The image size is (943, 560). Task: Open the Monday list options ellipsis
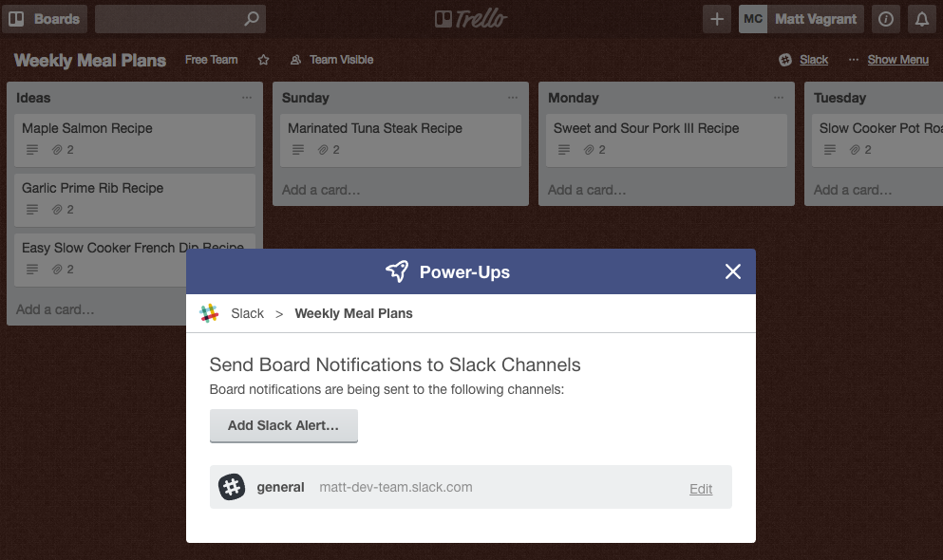779,98
